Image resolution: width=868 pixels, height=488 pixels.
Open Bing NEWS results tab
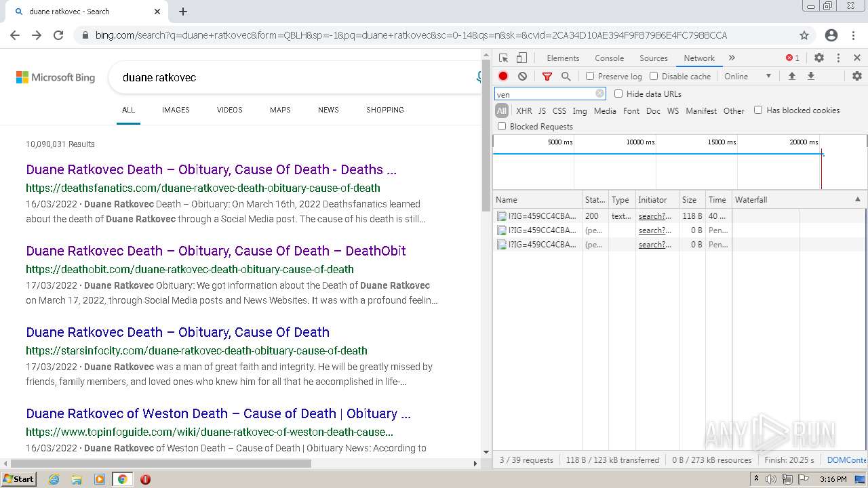tap(328, 110)
